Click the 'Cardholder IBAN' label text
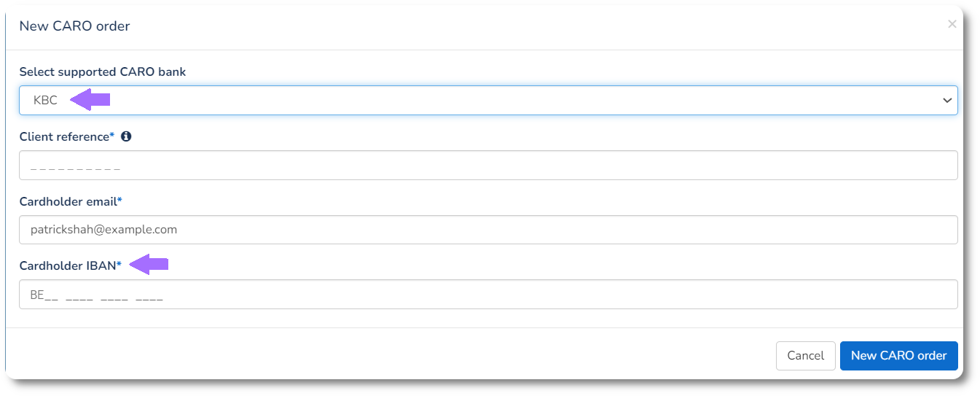The width and height of the screenshot is (980, 396). [67, 265]
